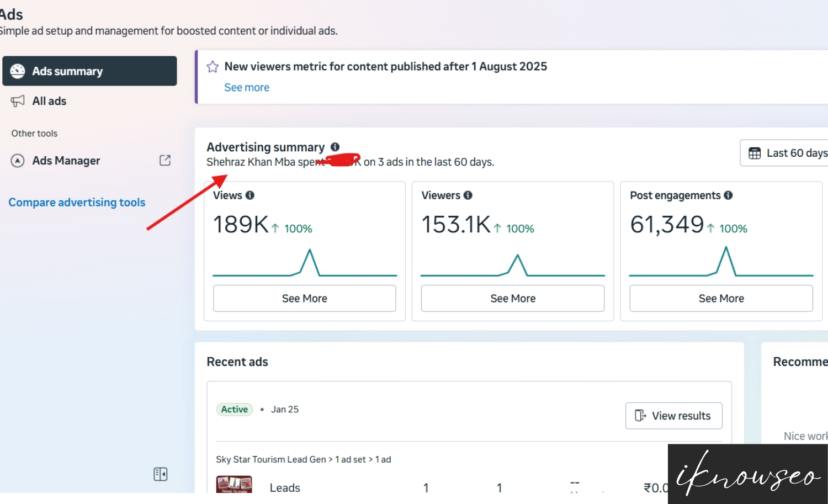Collapse the sidebar using the panel icon
The width and height of the screenshot is (828, 504).
pyautogui.click(x=160, y=474)
